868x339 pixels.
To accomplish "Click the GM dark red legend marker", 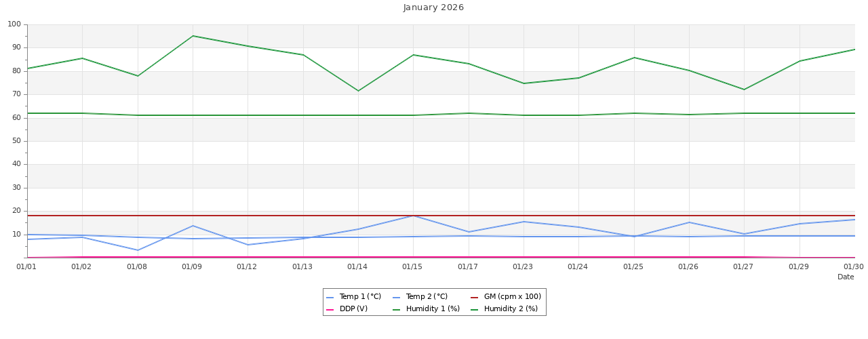I will coord(475,297).
